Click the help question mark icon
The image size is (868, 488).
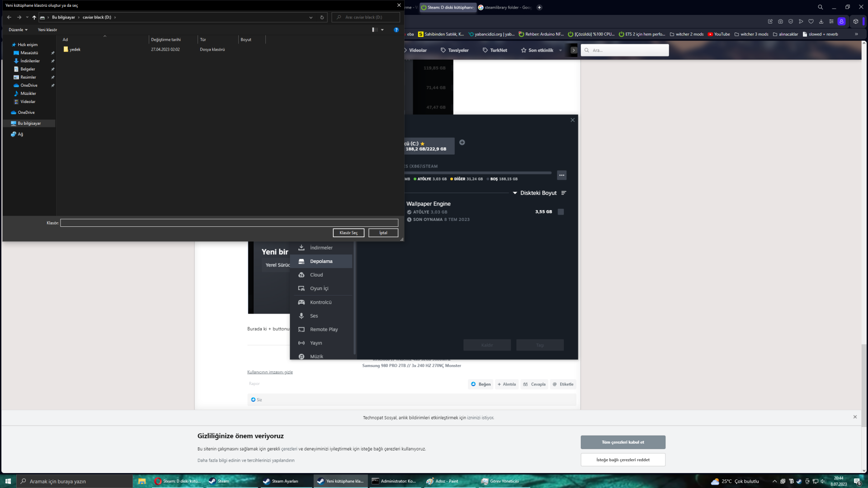pos(396,30)
